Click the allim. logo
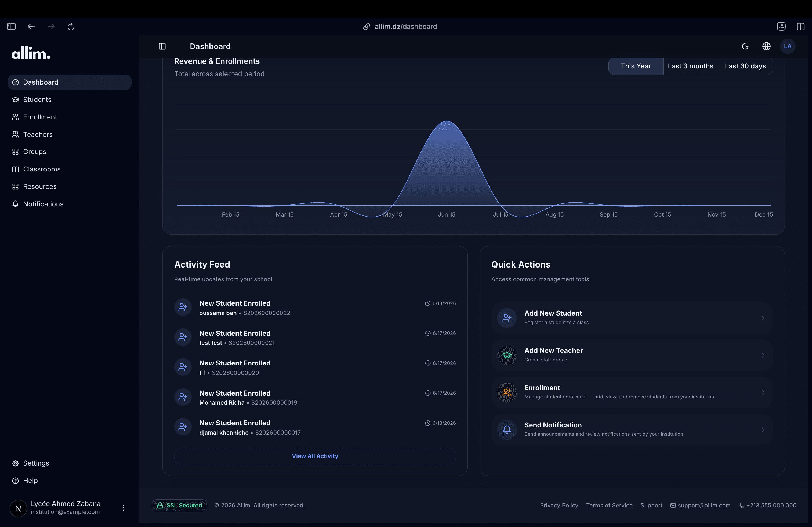The image size is (812, 527). click(31, 53)
